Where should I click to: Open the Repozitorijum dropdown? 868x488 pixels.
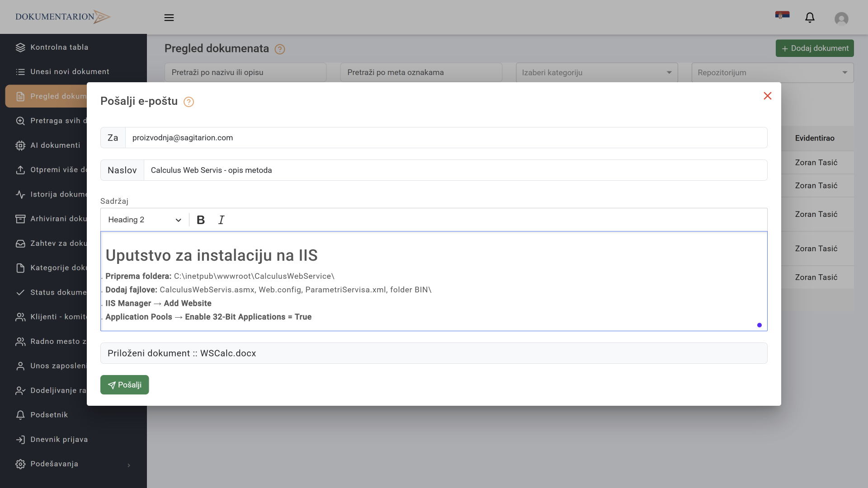pos(772,73)
